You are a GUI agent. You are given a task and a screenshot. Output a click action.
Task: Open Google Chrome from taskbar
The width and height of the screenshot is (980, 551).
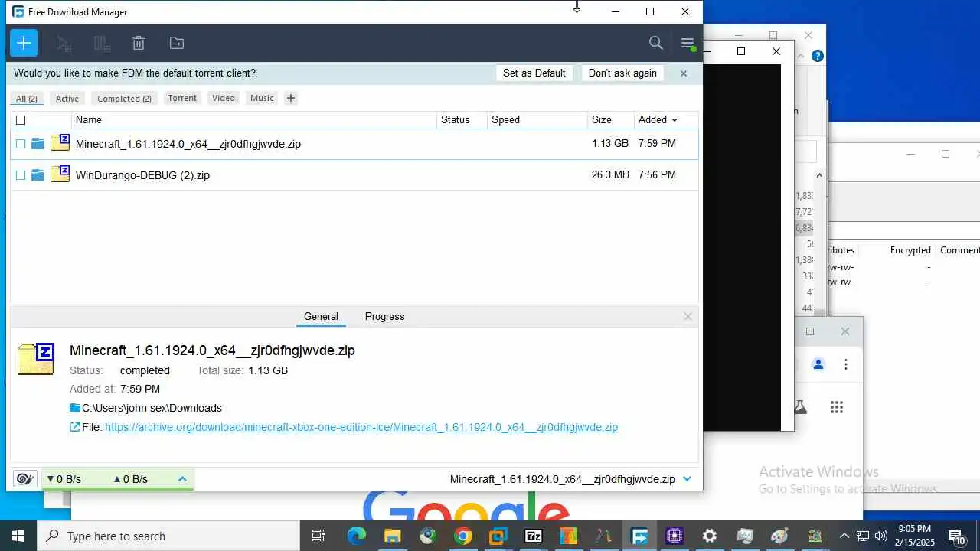[462, 536]
